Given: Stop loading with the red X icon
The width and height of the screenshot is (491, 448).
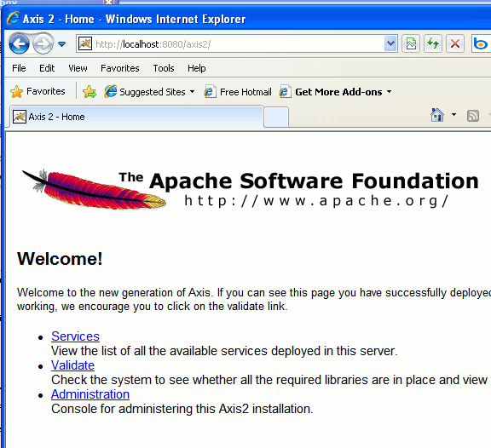Looking at the screenshot, I should pyautogui.click(x=455, y=43).
